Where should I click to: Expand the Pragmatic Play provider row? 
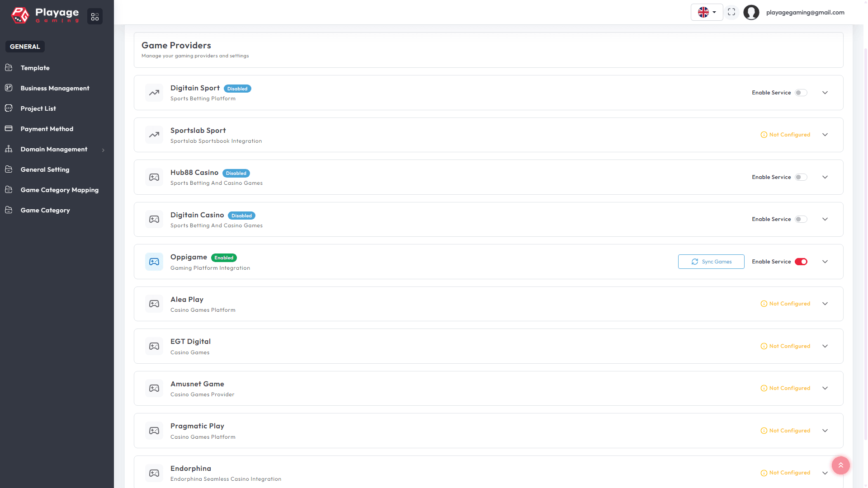[x=825, y=431]
